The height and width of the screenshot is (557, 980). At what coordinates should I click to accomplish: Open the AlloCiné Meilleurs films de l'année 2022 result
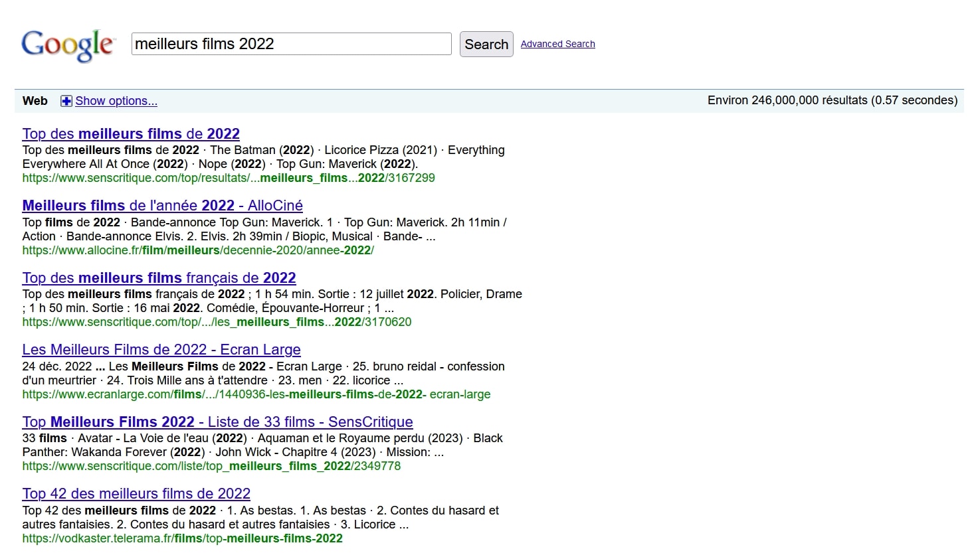tap(162, 205)
